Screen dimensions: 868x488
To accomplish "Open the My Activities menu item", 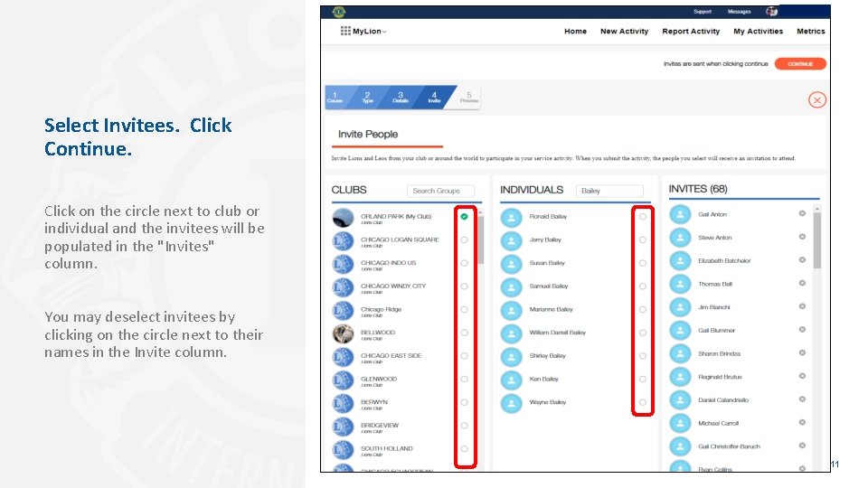I will point(758,32).
